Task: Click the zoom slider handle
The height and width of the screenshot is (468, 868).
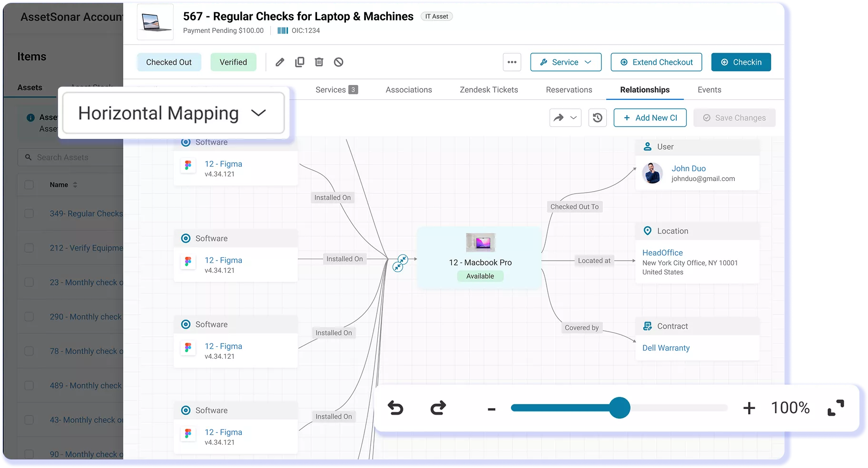Action: pyautogui.click(x=620, y=408)
